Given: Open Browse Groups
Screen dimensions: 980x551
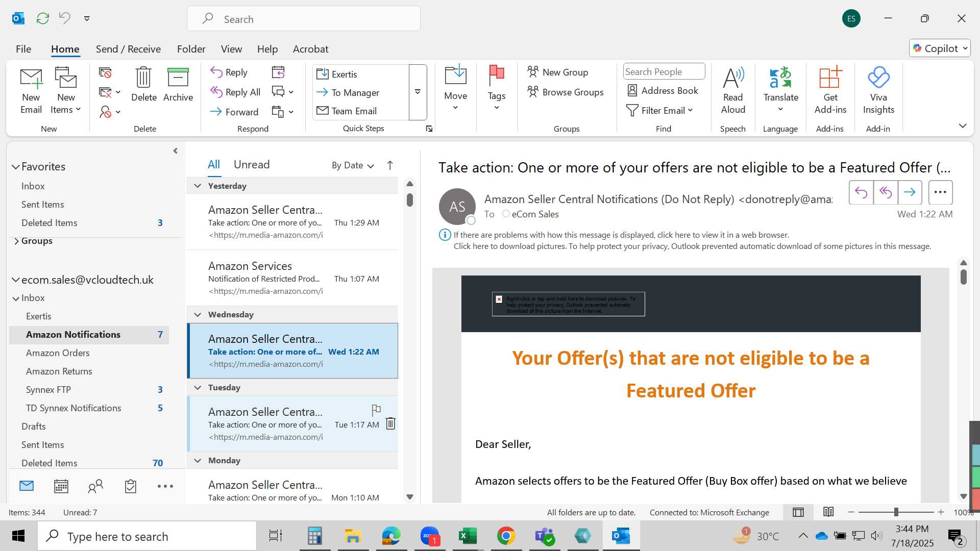Looking at the screenshot, I should click(566, 92).
